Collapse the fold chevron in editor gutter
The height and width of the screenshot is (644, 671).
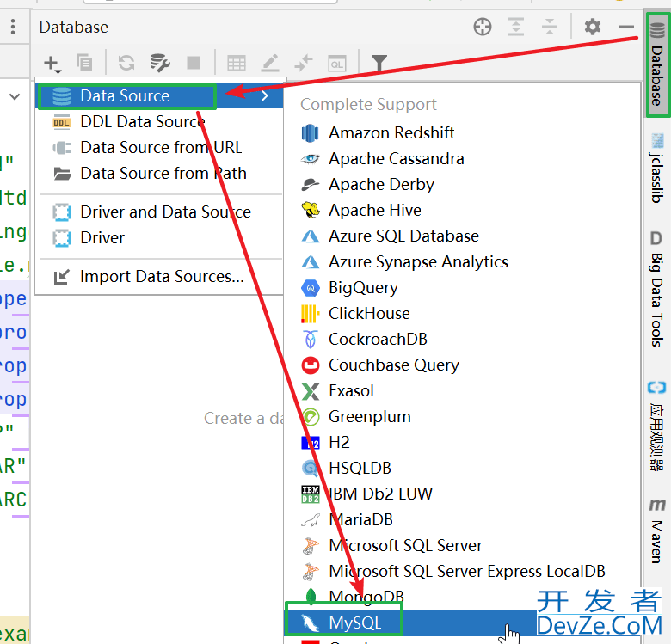(15, 96)
